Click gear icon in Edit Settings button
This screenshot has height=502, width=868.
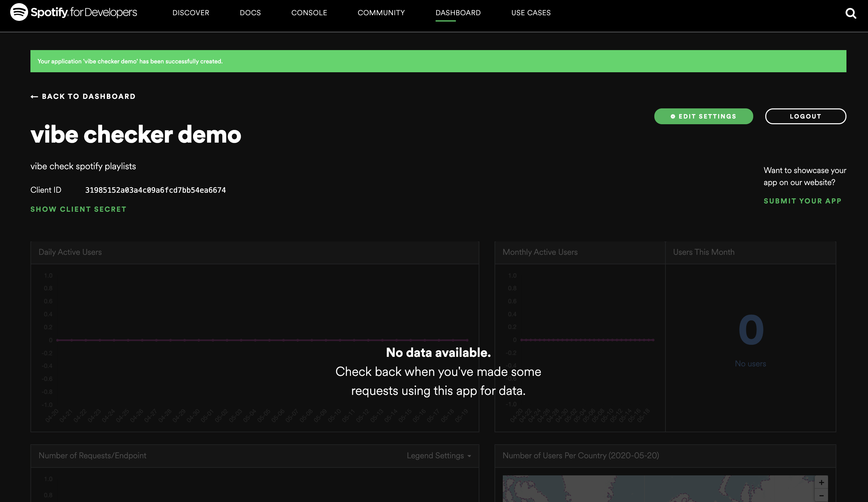coord(673,117)
